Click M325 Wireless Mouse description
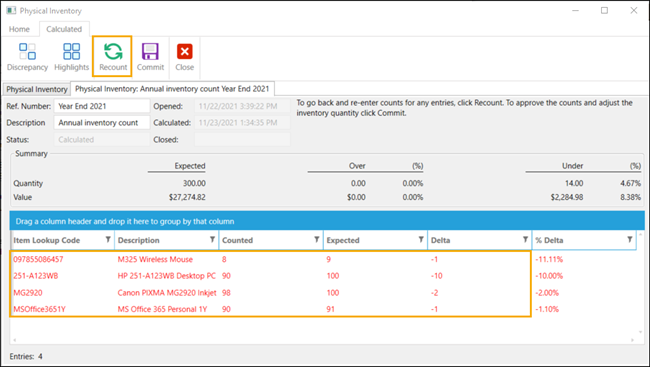The height and width of the screenshot is (367, 650). tap(155, 259)
